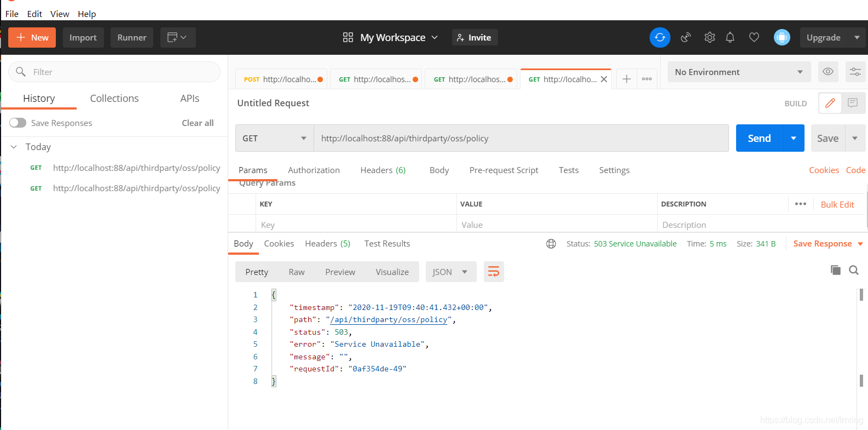Click the heart icon in header
Image resolution: width=868 pixels, height=430 pixels.
click(754, 37)
